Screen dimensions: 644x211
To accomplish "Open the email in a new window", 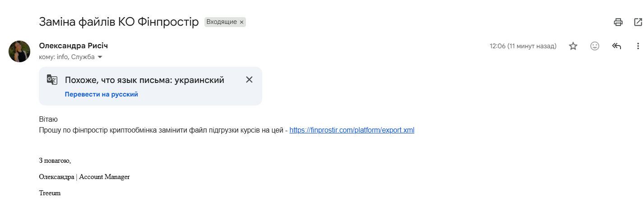I will [x=638, y=22].
